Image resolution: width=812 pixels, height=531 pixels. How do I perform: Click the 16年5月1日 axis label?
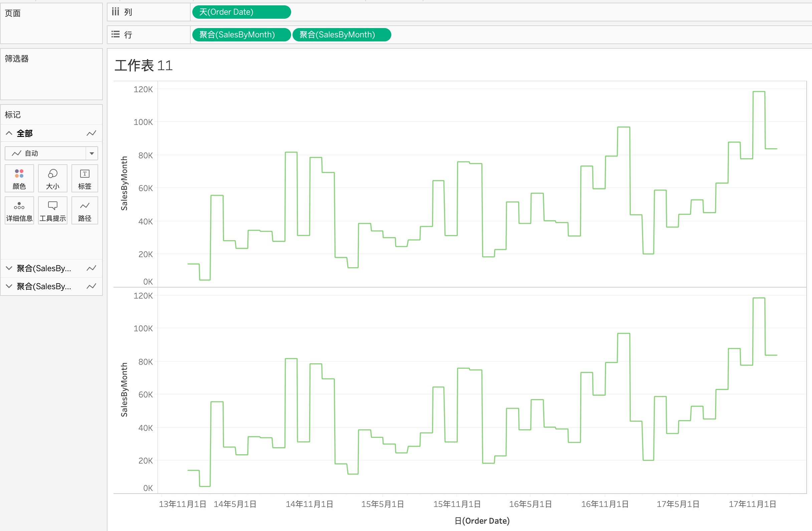pyautogui.click(x=531, y=504)
